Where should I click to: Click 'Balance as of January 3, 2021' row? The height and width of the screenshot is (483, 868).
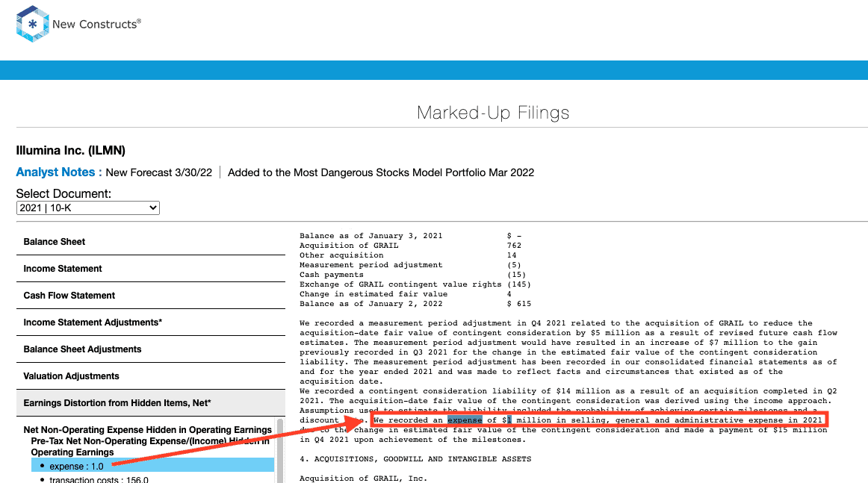[410, 236]
